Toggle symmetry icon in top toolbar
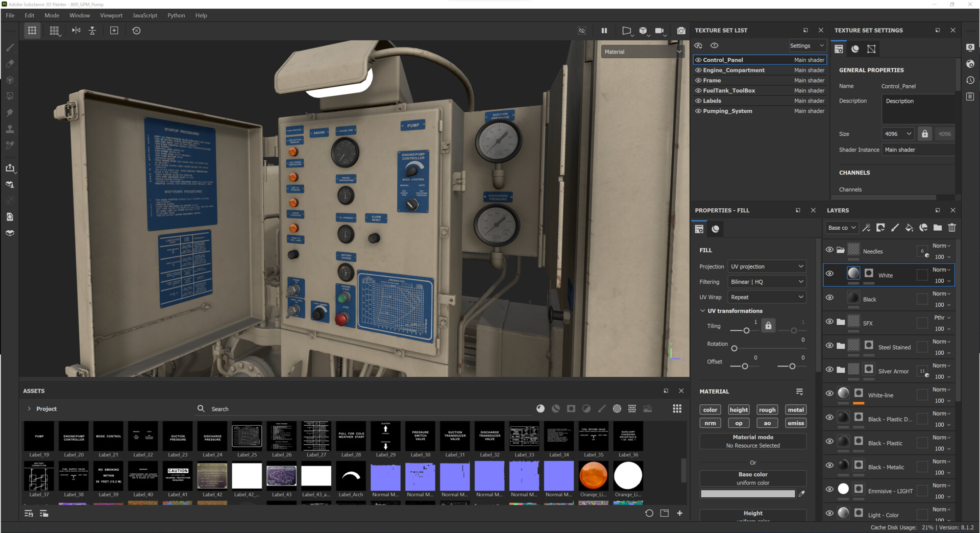This screenshot has height=533, width=980. click(76, 31)
